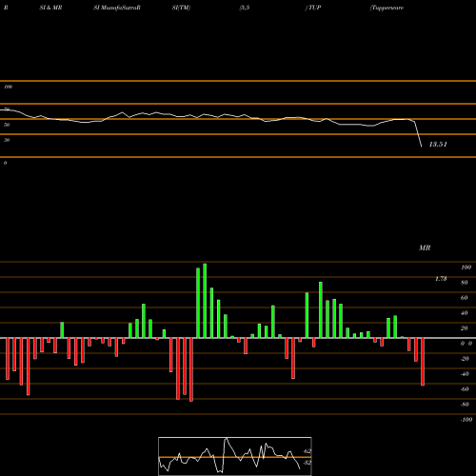The image size is (476, 476).
Task: Click the 'MR' label above the bar chart
Action: [425, 248]
